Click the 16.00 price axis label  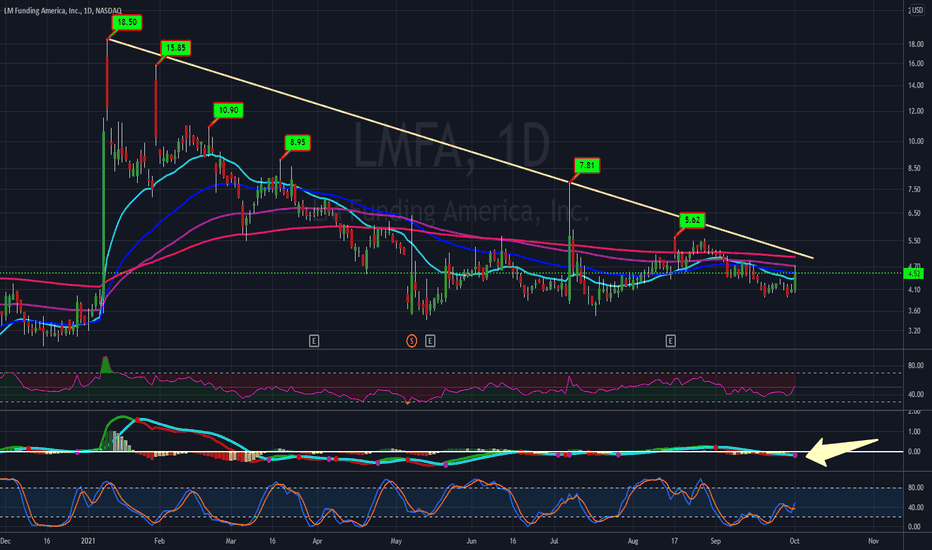click(x=916, y=64)
